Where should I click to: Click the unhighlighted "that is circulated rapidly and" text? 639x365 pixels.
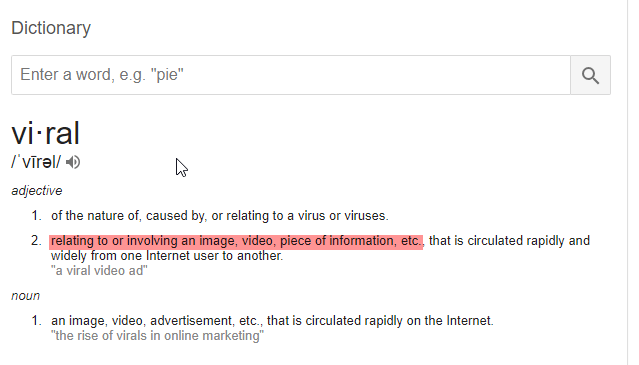[x=509, y=241]
